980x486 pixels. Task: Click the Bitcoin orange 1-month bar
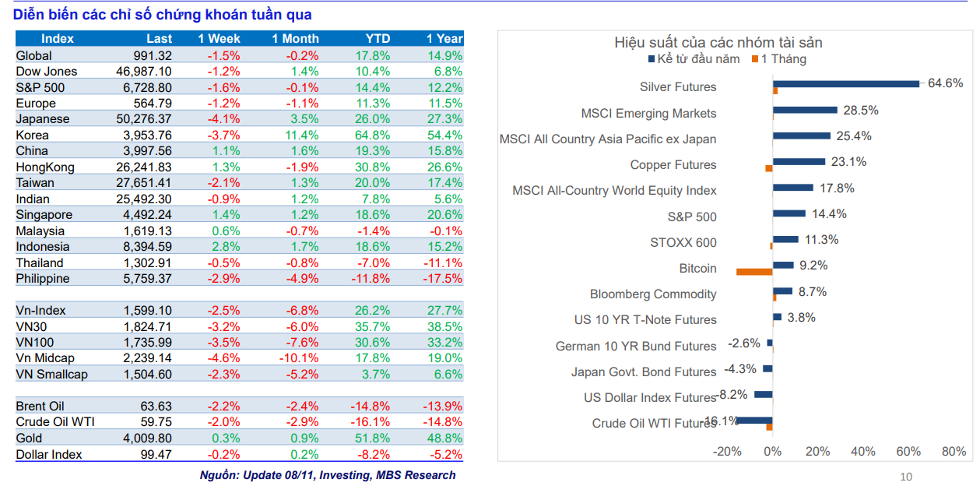753,271
